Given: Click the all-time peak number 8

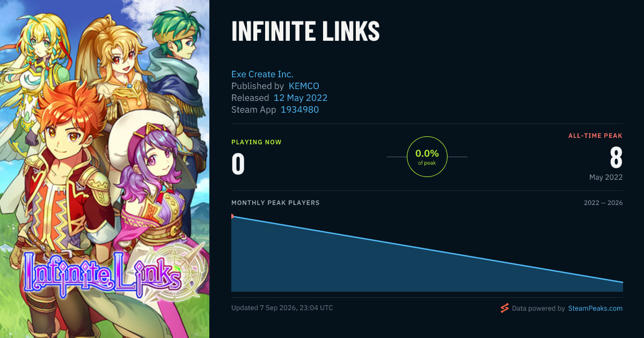Looking at the screenshot, I should tap(616, 158).
